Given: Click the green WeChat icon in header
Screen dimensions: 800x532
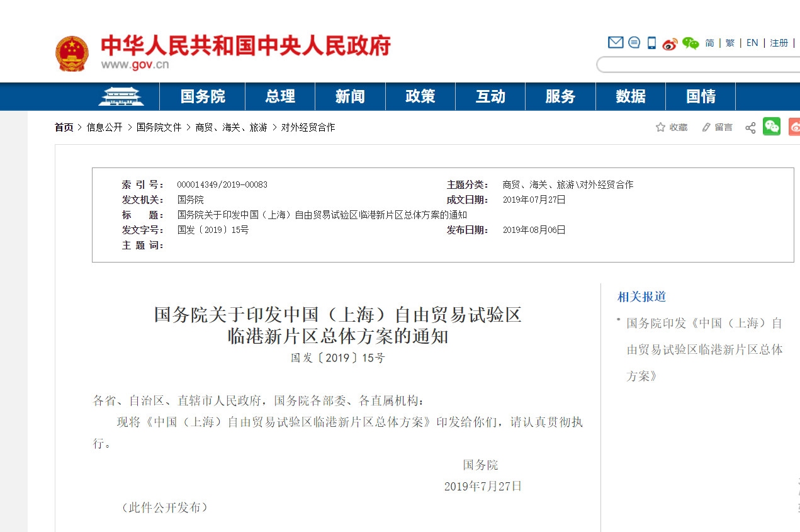Looking at the screenshot, I should pos(690,43).
